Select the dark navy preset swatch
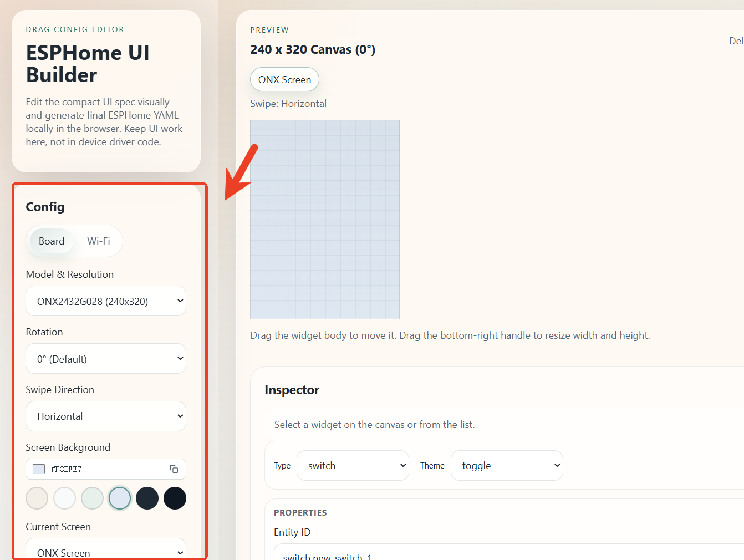 coord(147,498)
